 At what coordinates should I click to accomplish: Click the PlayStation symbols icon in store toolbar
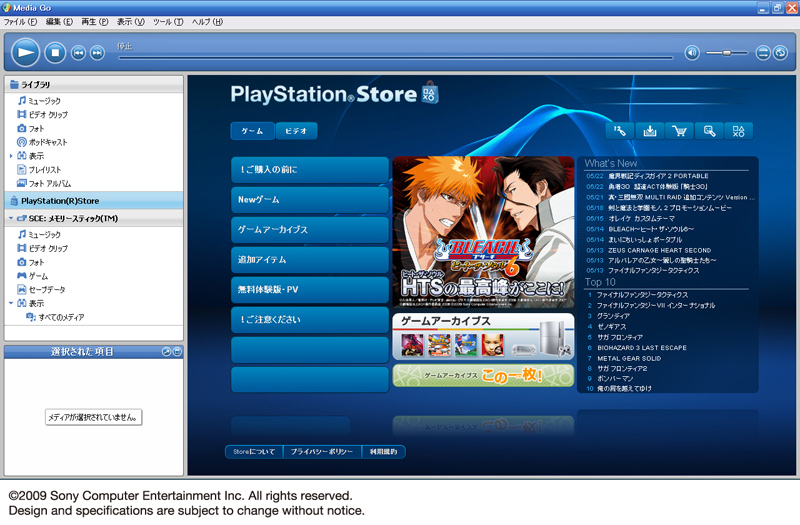pyautogui.click(x=738, y=131)
